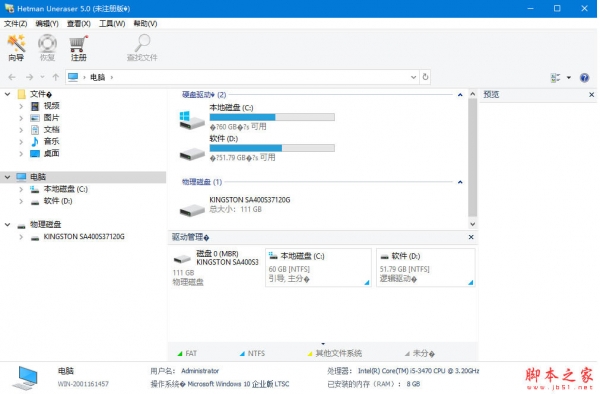Select 图片 folder in the tree
The image size is (600, 394).
tap(51, 118)
